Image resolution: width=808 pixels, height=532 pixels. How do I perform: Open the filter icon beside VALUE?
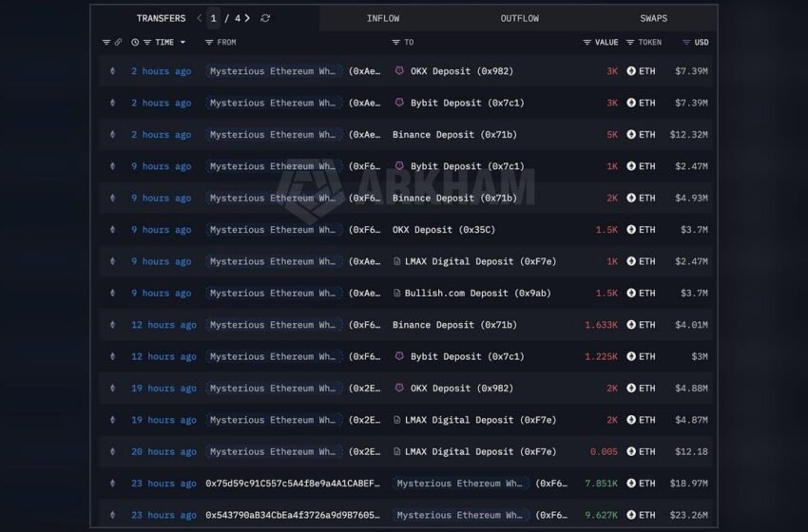[587, 42]
